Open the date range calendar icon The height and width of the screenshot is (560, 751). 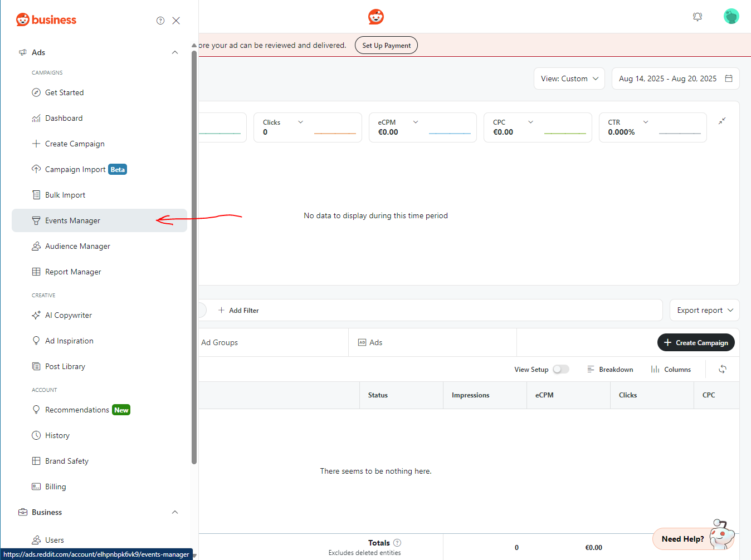[x=728, y=78]
